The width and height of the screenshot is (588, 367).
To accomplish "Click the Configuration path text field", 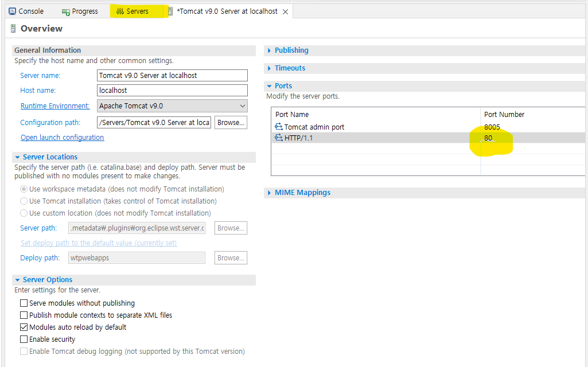I will (x=154, y=123).
